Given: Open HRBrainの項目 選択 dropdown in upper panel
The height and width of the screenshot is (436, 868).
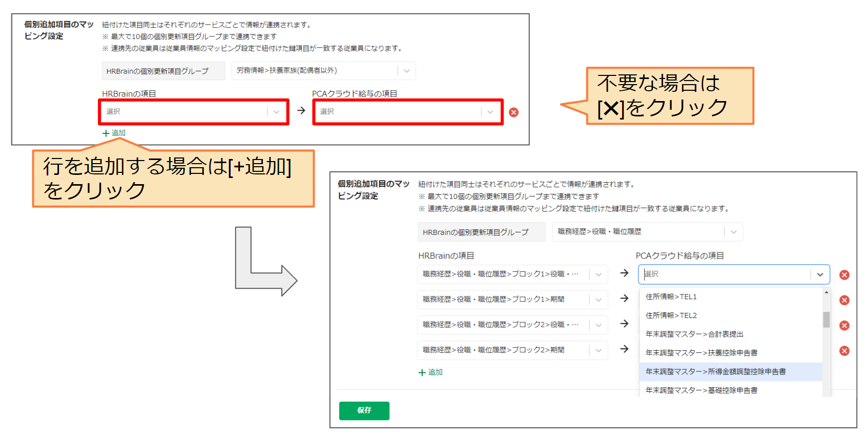Looking at the screenshot, I should (x=194, y=112).
